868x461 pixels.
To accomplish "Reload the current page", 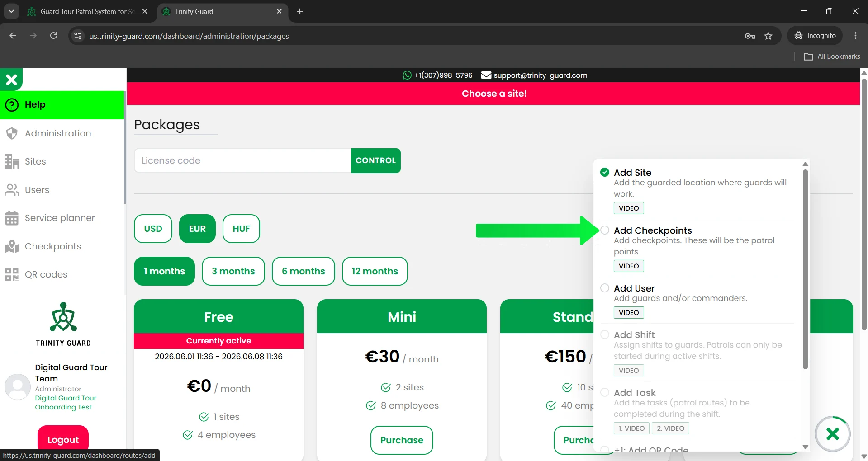I will click(53, 36).
